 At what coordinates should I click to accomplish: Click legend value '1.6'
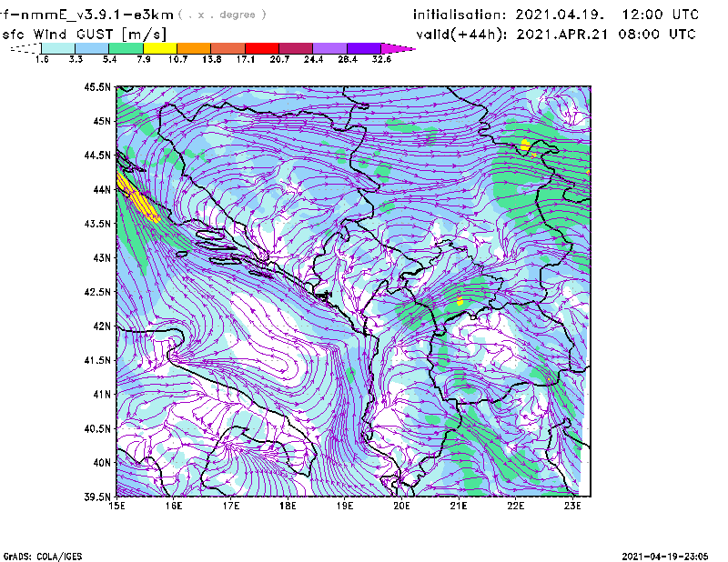pos(42,59)
